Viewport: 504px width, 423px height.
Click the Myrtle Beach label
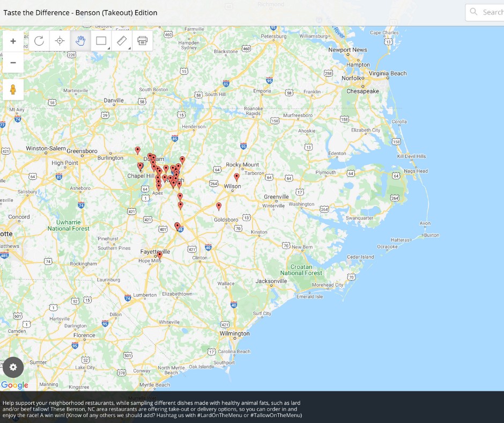[x=154, y=385]
